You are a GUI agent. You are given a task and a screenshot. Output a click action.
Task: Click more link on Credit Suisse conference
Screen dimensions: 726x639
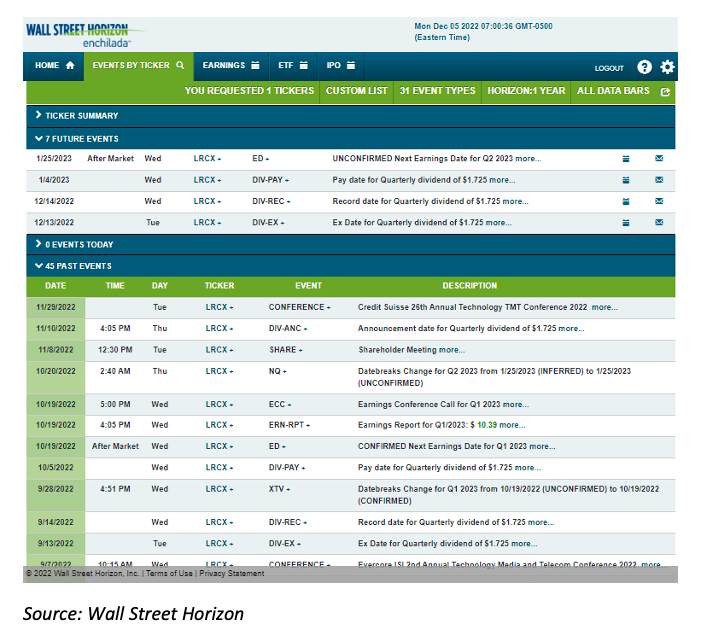pos(604,307)
